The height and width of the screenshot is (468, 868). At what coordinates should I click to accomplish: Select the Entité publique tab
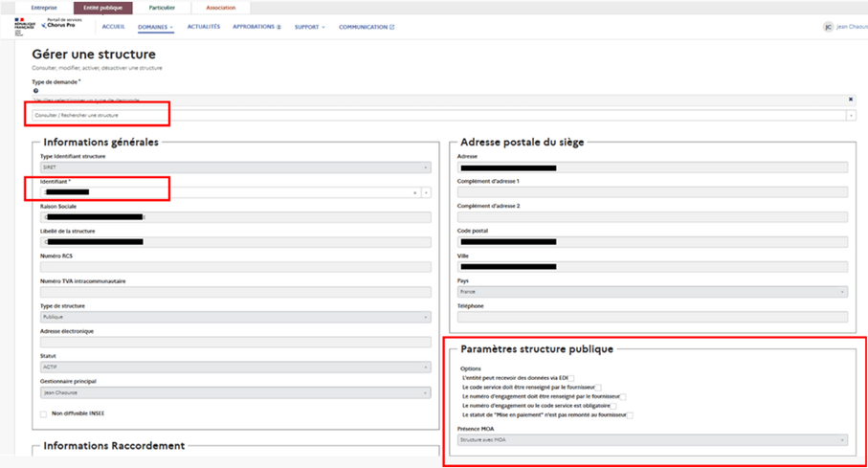[x=103, y=8]
